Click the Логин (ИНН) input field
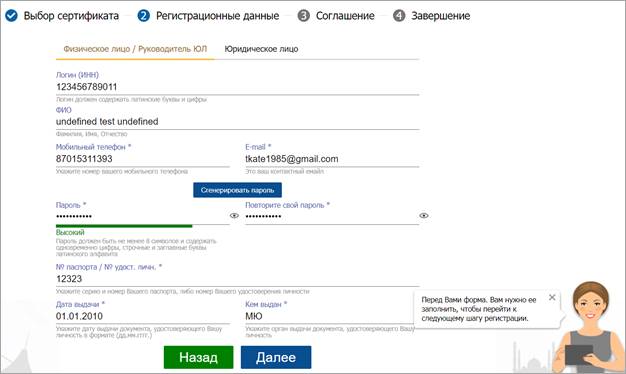This screenshot has width=626, height=374. point(238,87)
